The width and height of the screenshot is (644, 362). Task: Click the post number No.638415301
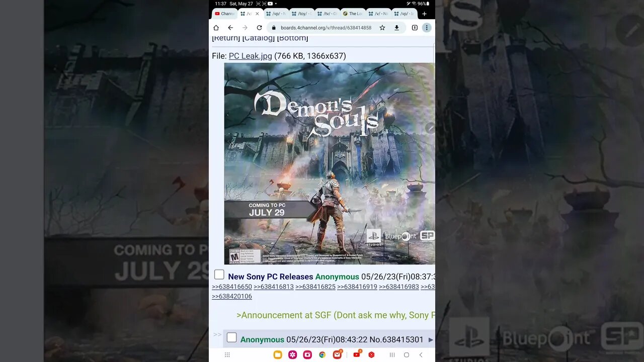pos(396,340)
